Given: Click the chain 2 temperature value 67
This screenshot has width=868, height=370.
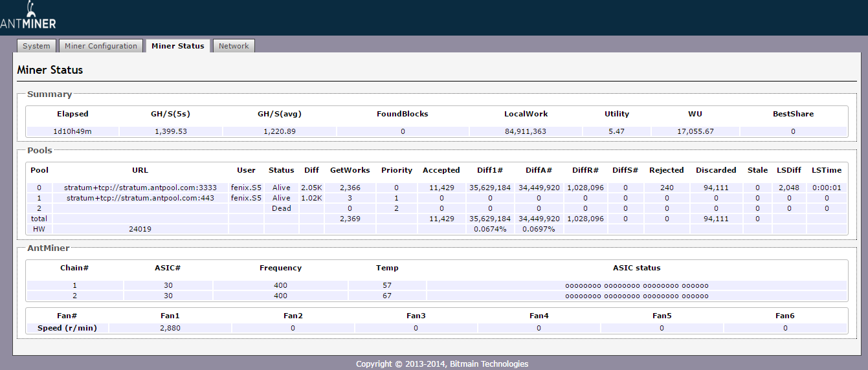Looking at the screenshot, I should [x=387, y=296].
